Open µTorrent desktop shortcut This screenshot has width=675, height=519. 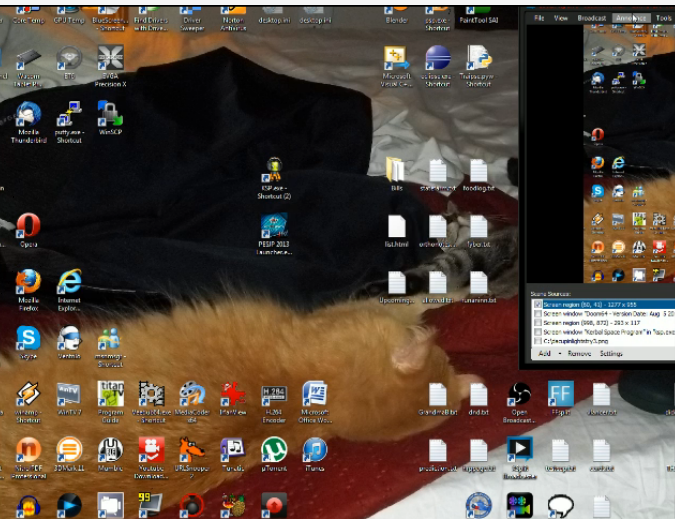click(x=274, y=454)
